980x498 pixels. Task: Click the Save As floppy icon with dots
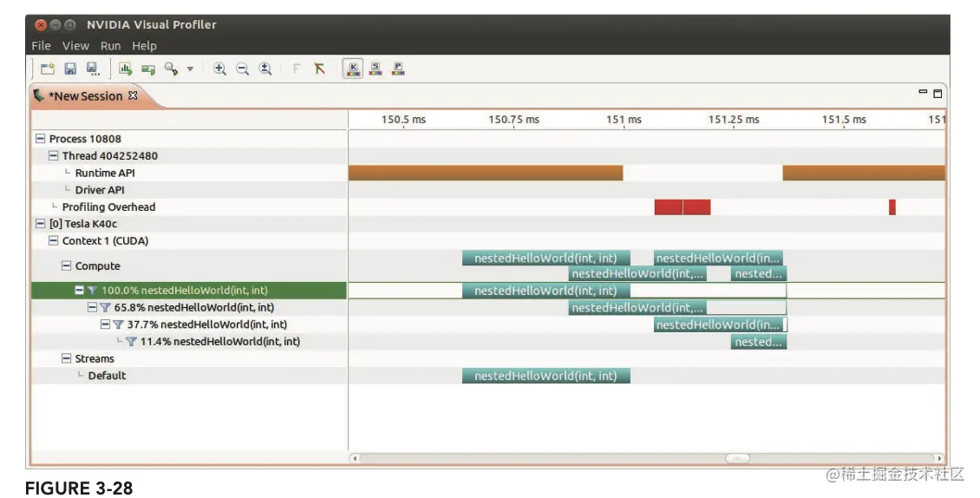[93, 69]
